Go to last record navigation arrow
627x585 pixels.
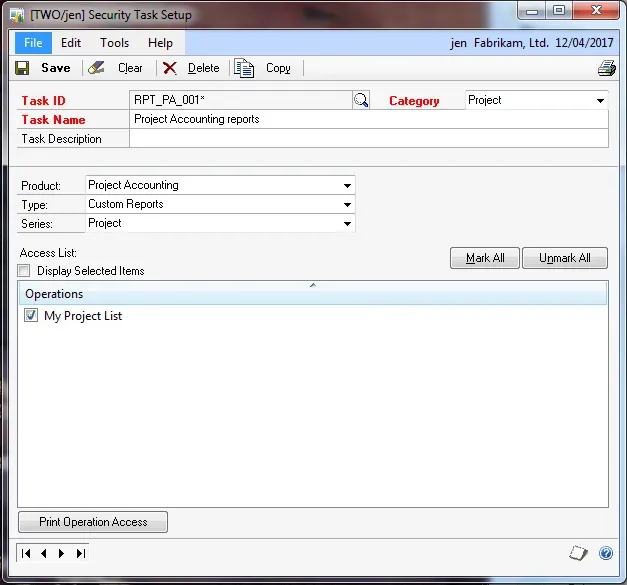coord(81,553)
